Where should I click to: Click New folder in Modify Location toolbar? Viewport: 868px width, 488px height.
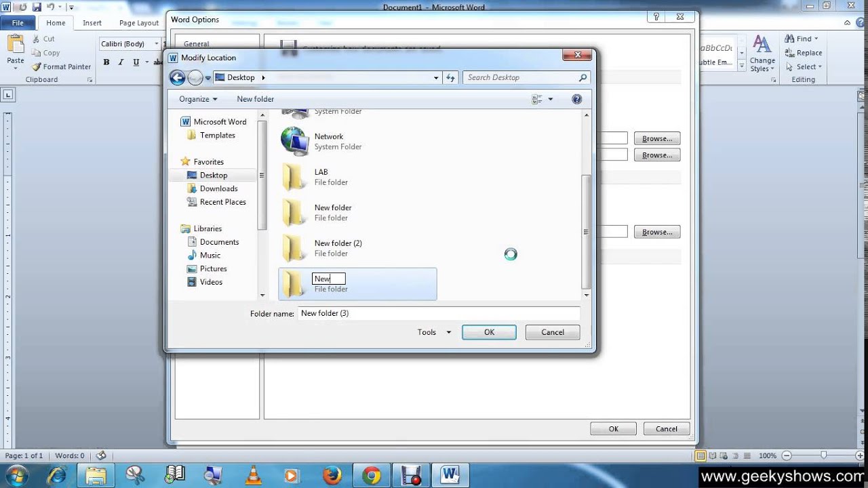click(256, 99)
